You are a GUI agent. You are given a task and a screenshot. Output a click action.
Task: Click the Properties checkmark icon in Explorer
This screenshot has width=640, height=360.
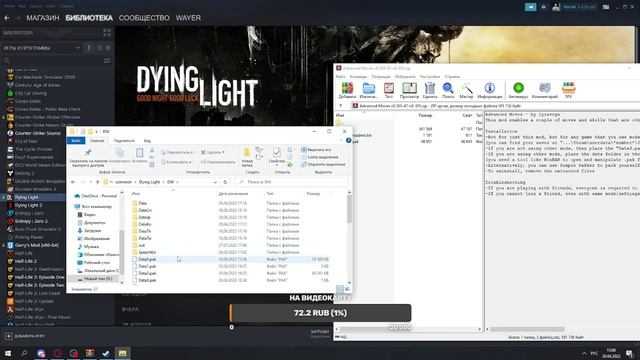(276, 153)
